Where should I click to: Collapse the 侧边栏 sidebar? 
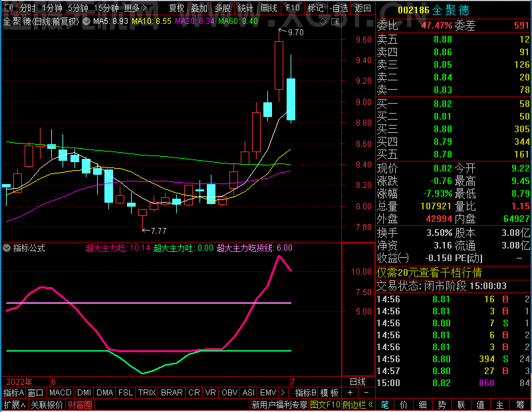coord(358,405)
